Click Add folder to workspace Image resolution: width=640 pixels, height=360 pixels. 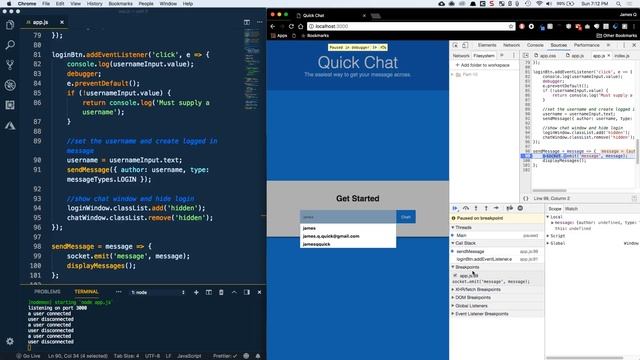point(482,65)
